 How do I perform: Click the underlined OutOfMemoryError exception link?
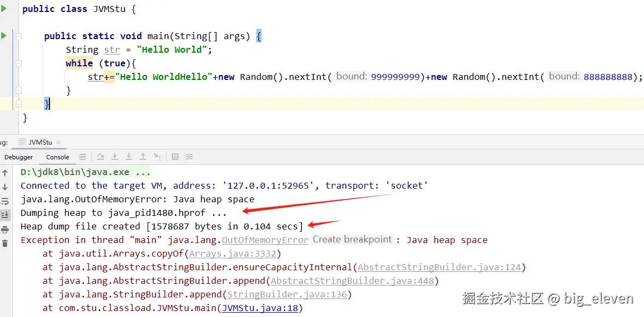point(265,240)
